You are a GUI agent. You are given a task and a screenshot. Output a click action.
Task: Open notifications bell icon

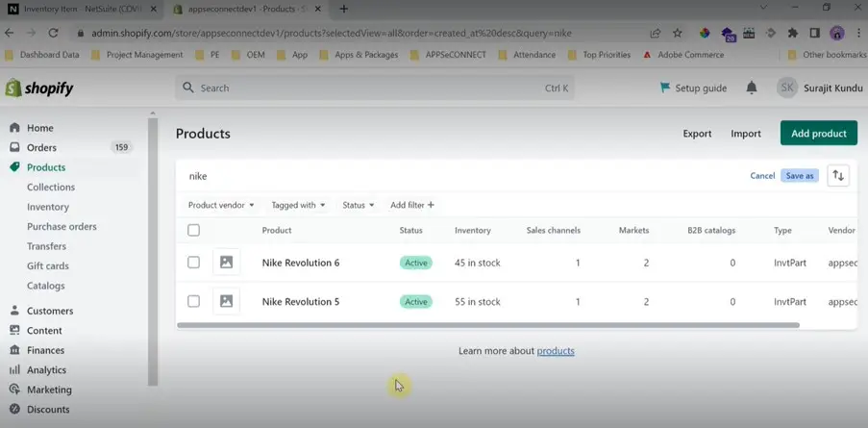[751, 88]
